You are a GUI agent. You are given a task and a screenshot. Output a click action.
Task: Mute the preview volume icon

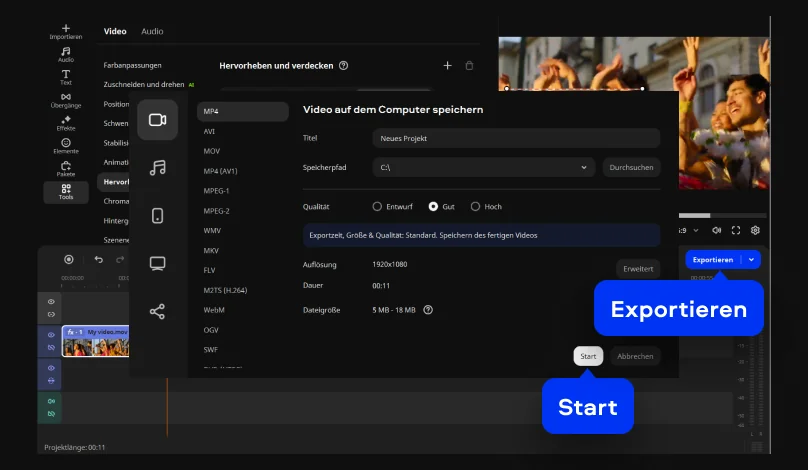tap(716, 230)
